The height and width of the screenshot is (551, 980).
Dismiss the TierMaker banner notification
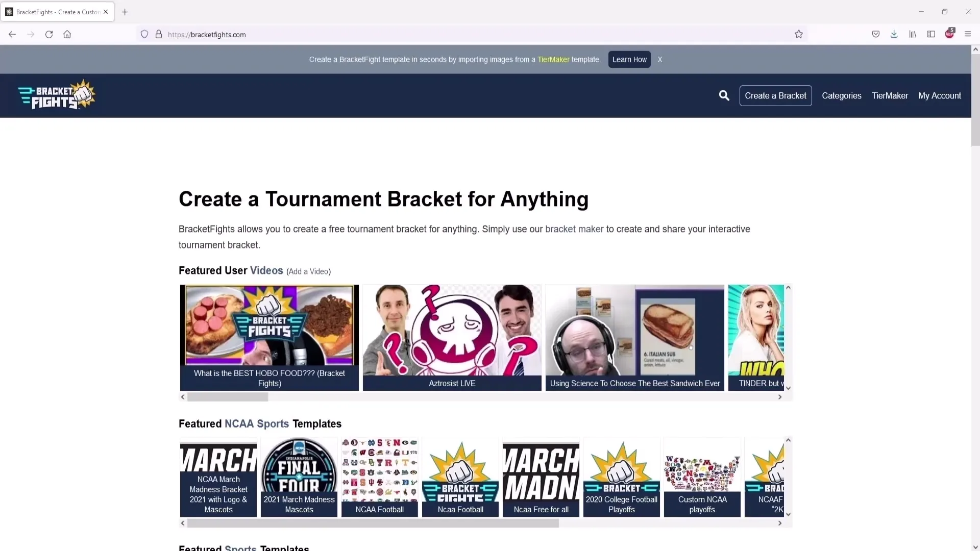click(659, 59)
